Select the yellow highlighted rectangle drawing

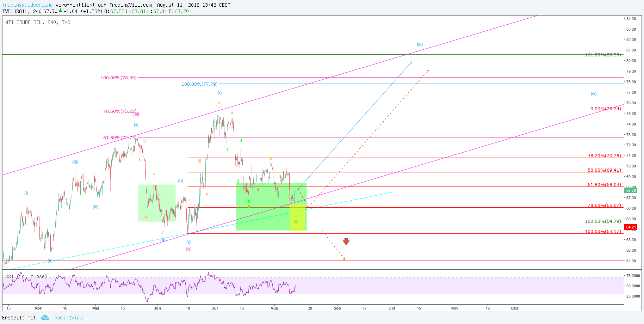pyautogui.click(x=297, y=218)
